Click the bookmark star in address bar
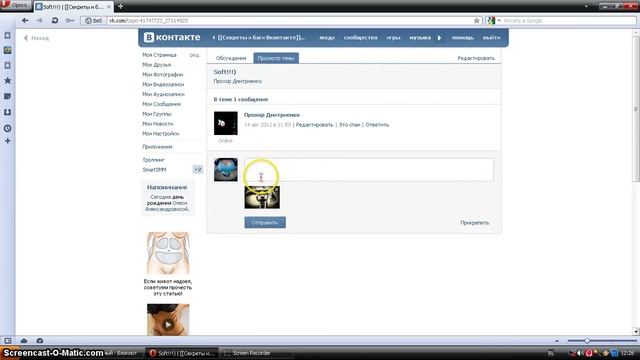The image size is (640, 360). tap(476, 20)
